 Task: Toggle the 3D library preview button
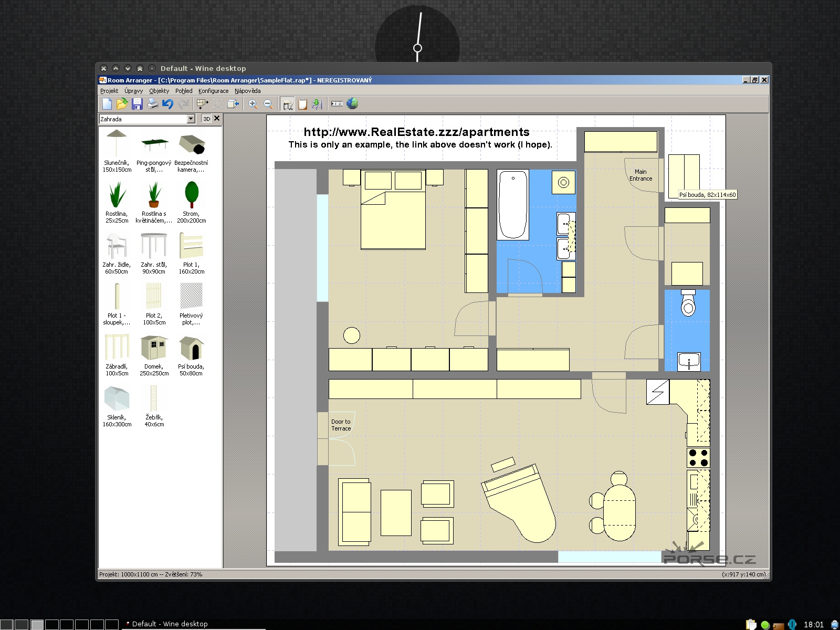coord(206,119)
